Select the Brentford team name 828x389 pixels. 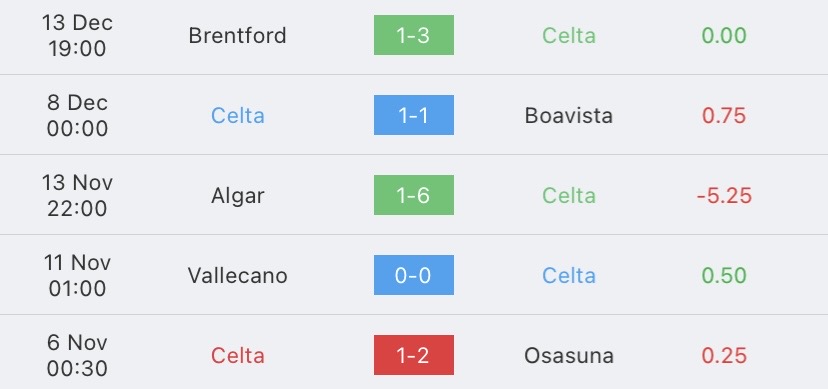238,35
